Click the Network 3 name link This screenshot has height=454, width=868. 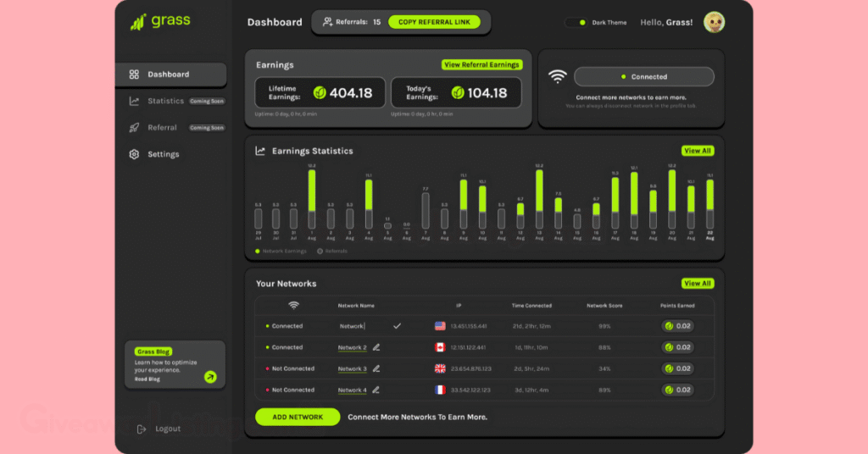pos(352,368)
